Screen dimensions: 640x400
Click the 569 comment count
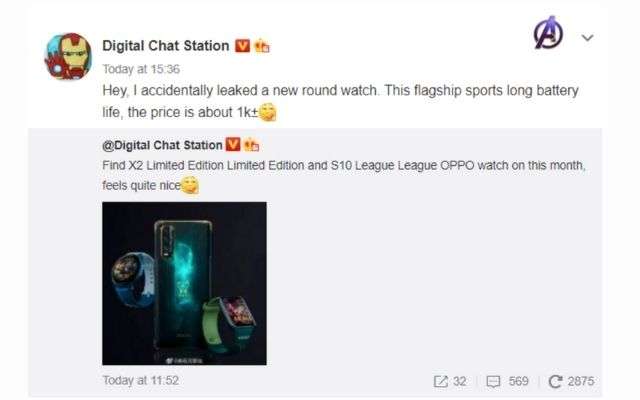(x=518, y=381)
